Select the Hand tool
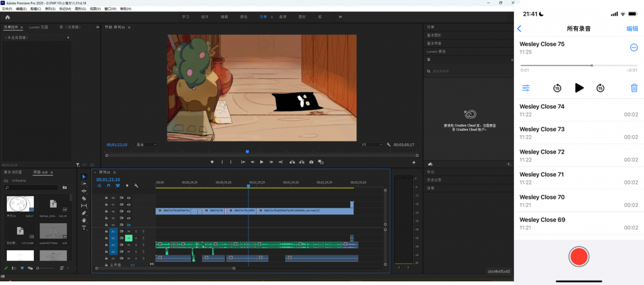Screen dimensions: 644x285 [84, 220]
